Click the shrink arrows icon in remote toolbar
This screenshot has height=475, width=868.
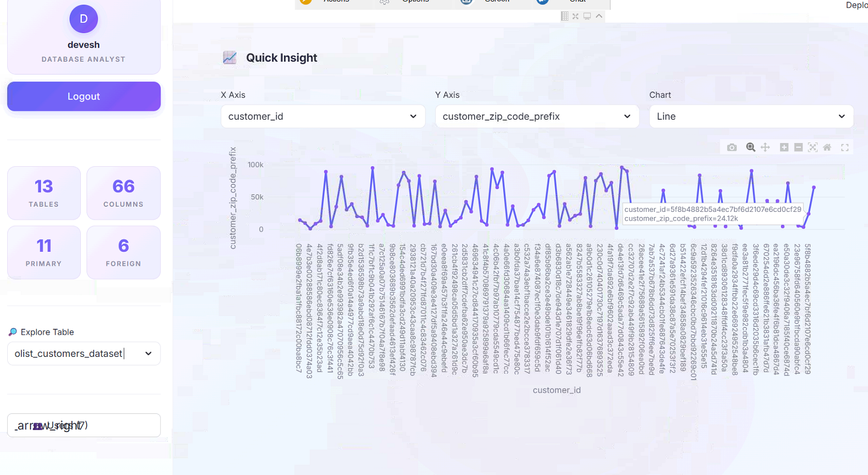[x=576, y=16]
